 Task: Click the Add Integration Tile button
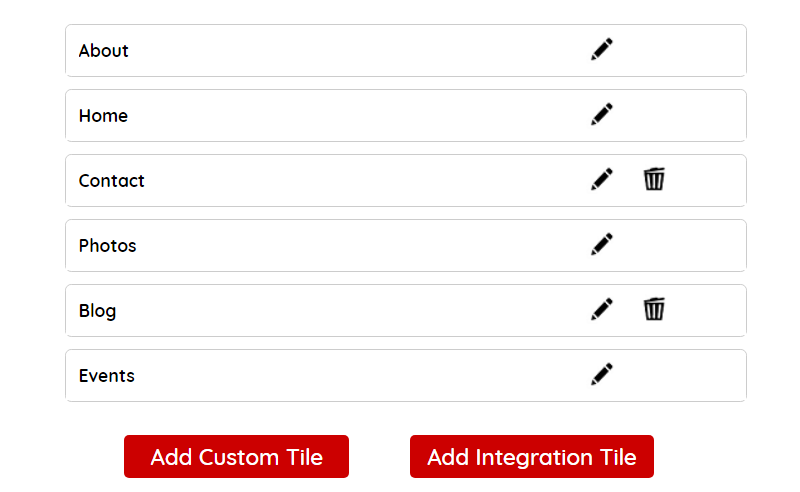(x=532, y=457)
